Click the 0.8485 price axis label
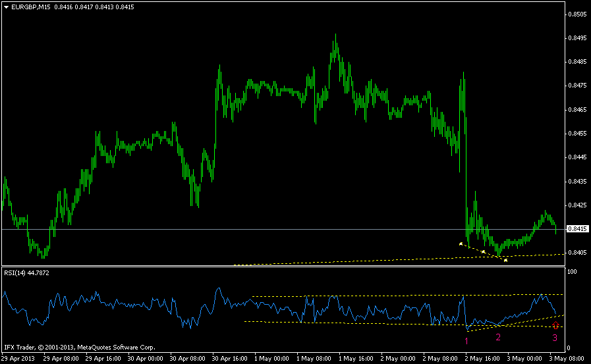The image size is (591, 364). [577, 62]
